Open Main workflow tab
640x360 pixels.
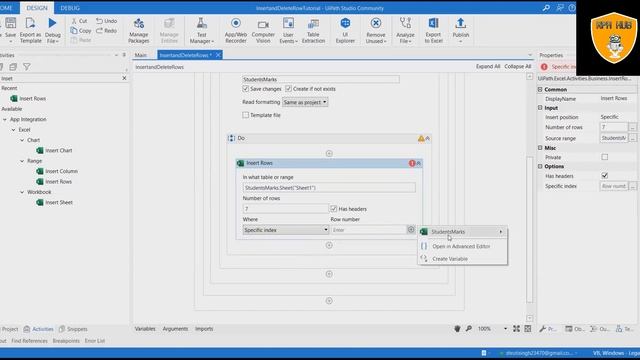(141, 55)
